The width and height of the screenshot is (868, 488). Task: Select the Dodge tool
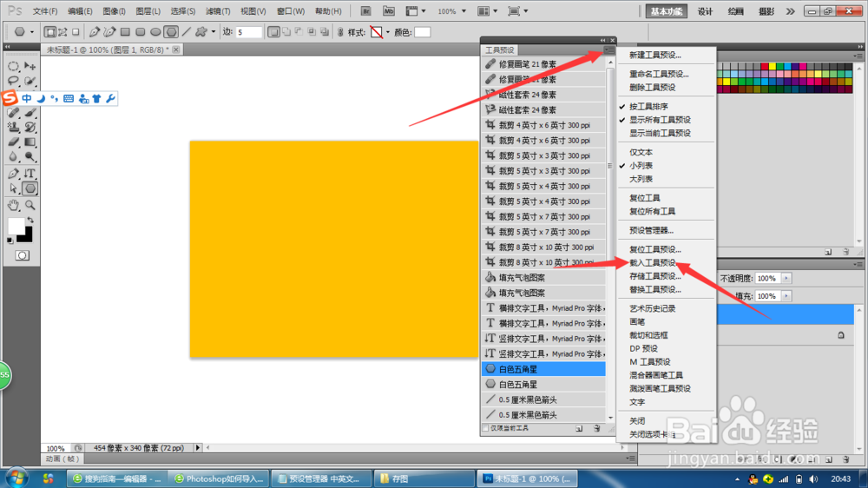(30, 157)
